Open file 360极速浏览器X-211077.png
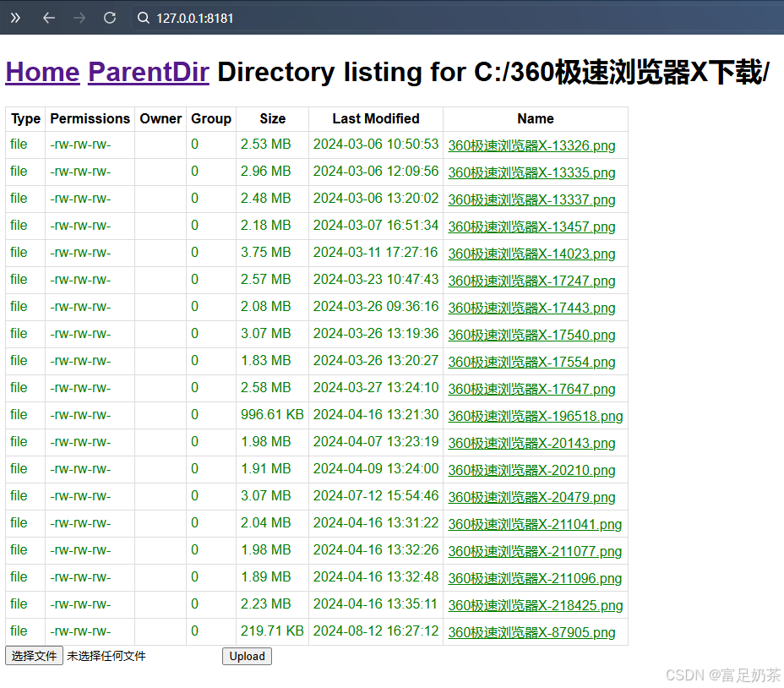The width and height of the screenshot is (784, 688). [535, 551]
